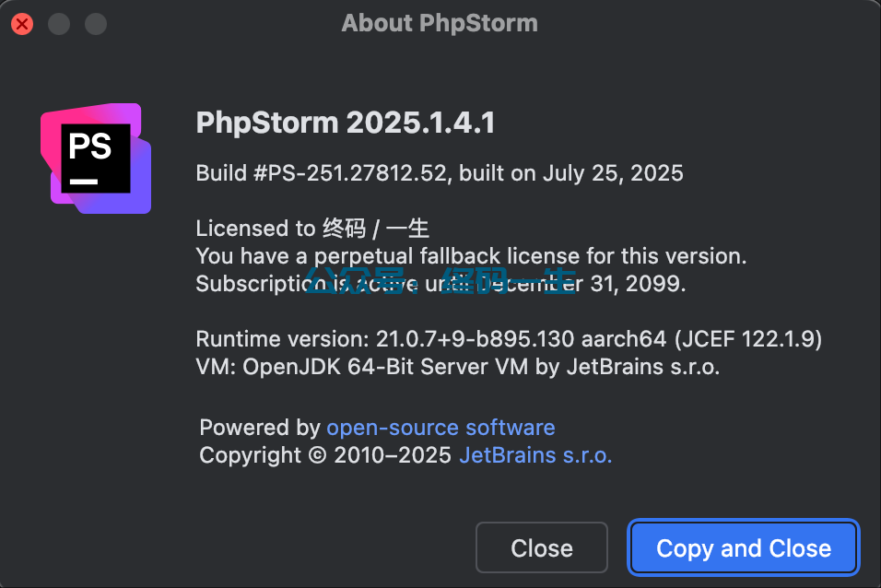The image size is (881, 588).
Task: Click the perpetual fallback license message
Action: [472, 256]
